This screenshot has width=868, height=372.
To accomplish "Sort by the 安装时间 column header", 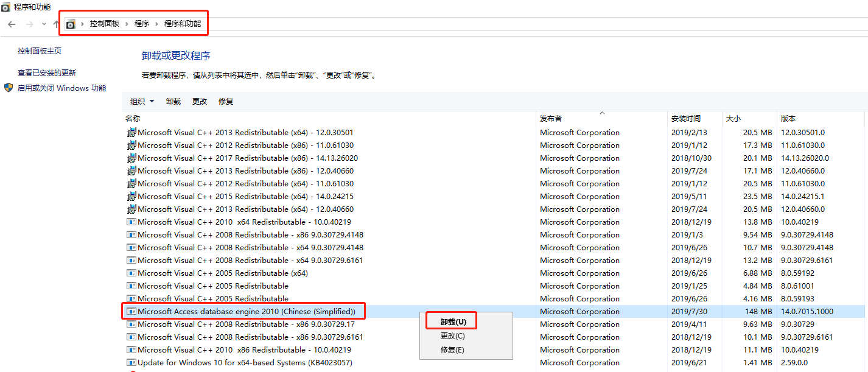I will click(695, 119).
